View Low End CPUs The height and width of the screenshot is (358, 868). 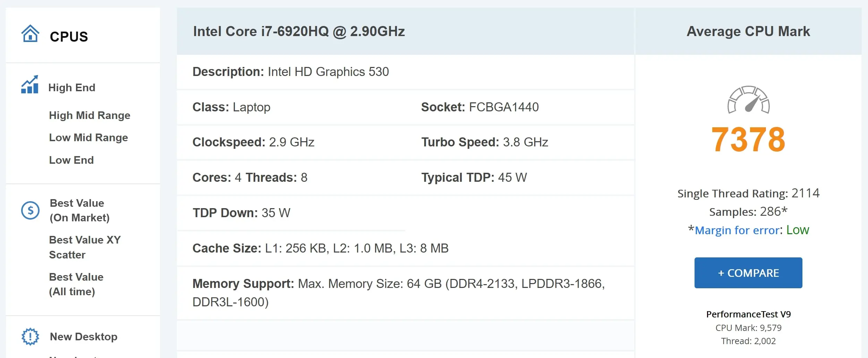tap(71, 160)
